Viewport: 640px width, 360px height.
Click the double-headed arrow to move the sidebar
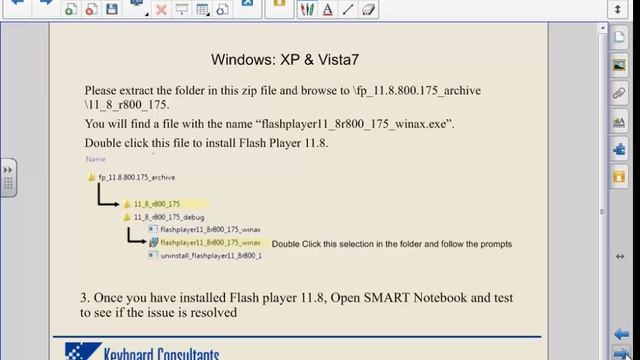[x=620, y=256]
